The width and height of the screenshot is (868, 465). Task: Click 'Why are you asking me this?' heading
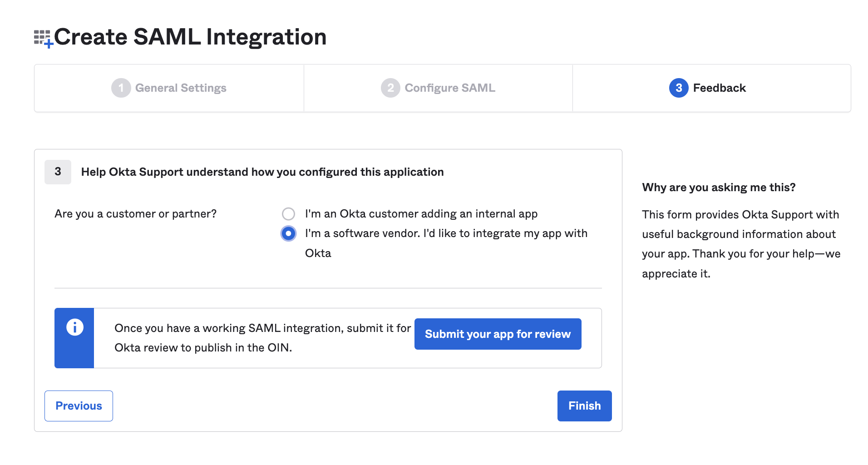pyautogui.click(x=719, y=188)
